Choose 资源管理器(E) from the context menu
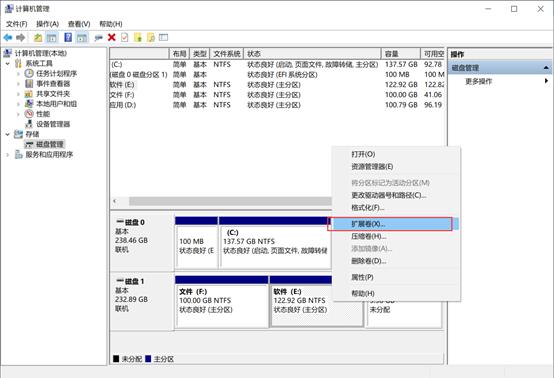This screenshot has width=554, height=378. click(x=396, y=166)
